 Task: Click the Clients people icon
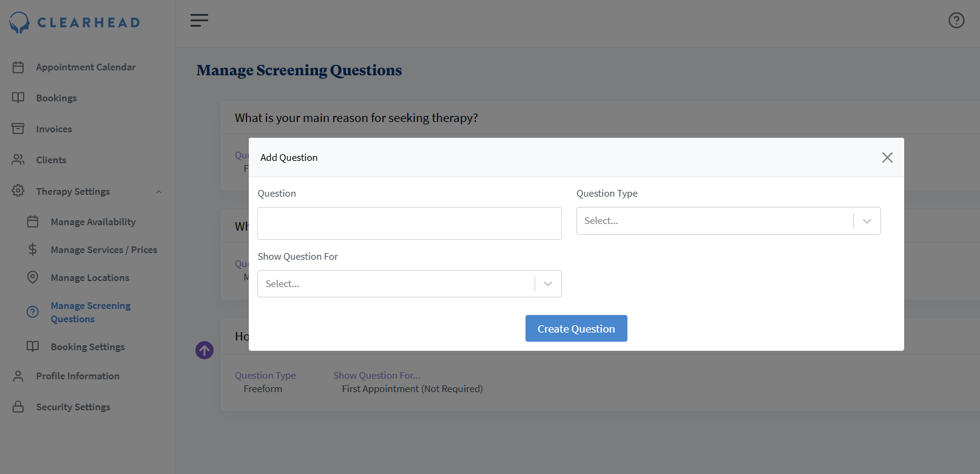tap(18, 160)
